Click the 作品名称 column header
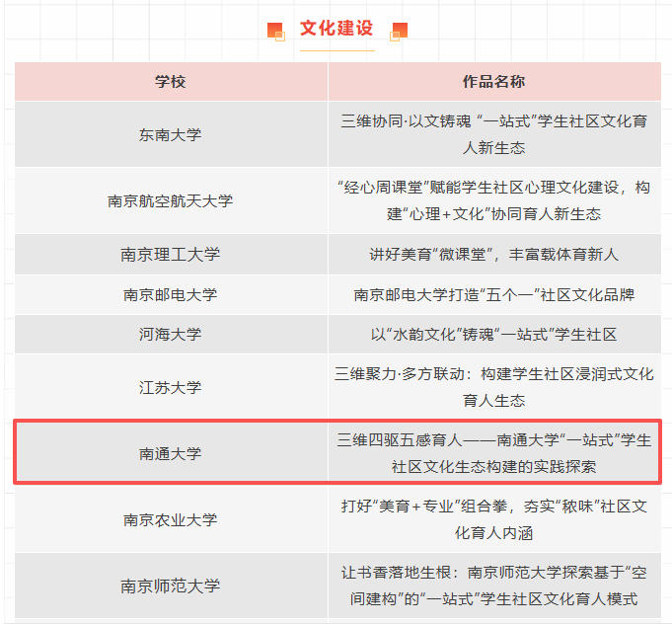 pos(494,82)
